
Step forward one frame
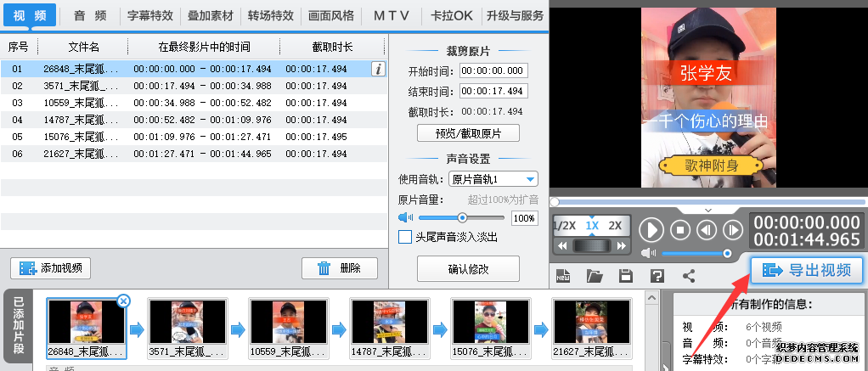(x=734, y=230)
